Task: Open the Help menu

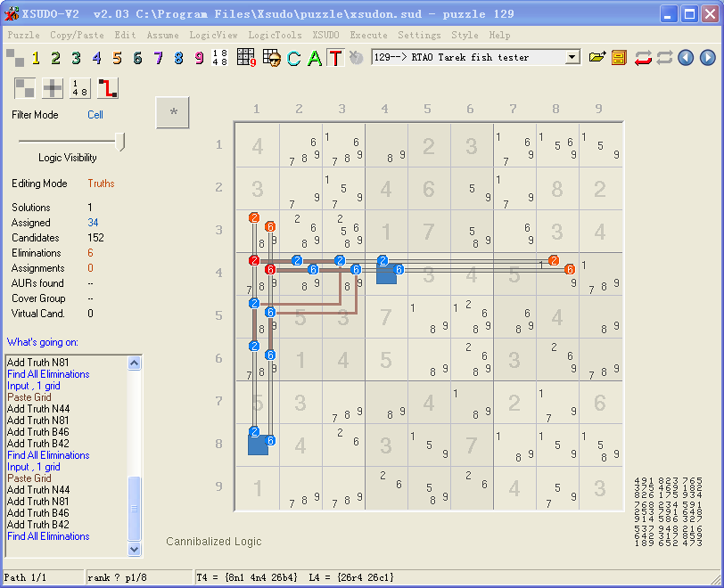Action: (499, 35)
